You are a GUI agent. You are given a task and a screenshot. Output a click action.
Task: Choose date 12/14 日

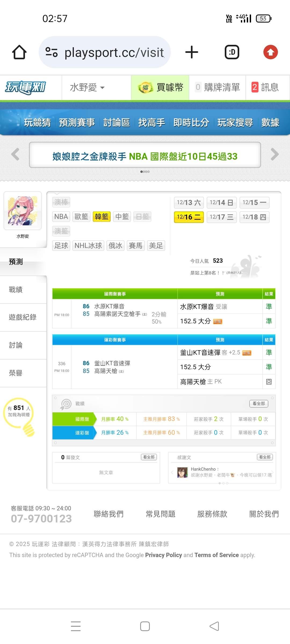pyautogui.click(x=222, y=203)
